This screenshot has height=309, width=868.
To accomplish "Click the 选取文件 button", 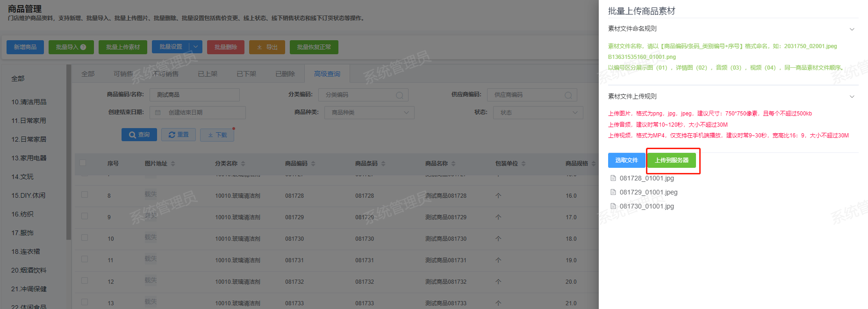I will [x=627, y=160].
